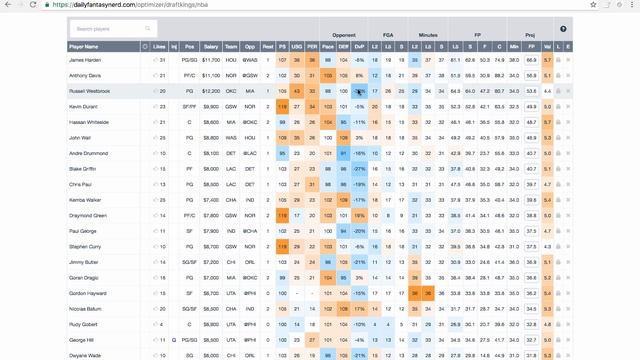Sort by Pos column header
640x360 pixels.
coord(189,47)
